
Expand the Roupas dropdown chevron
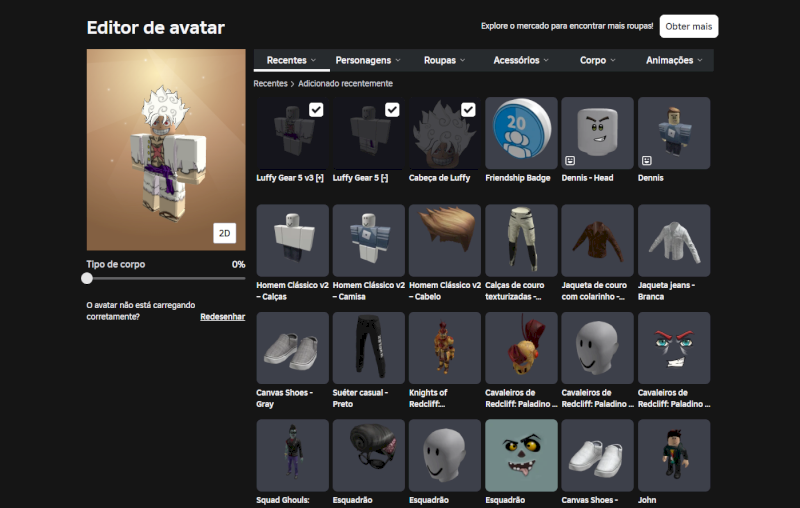click(462, 60)
